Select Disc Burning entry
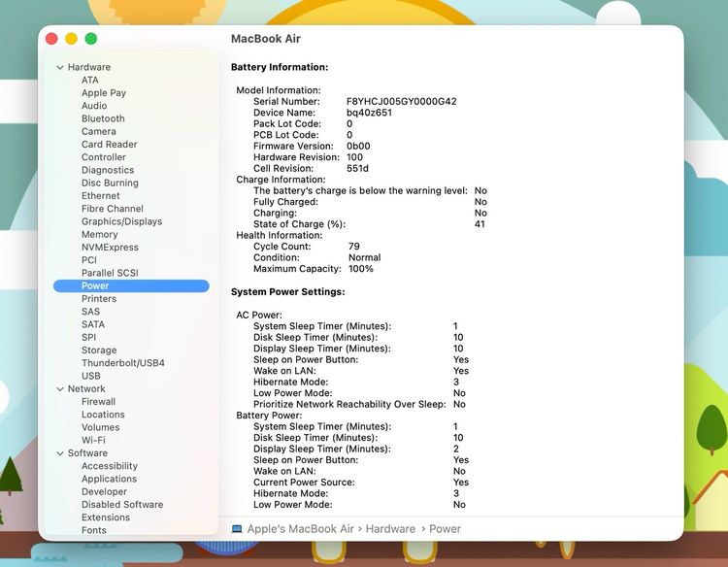728x567 pixels. pyautogui.click(x=110, y=183)
